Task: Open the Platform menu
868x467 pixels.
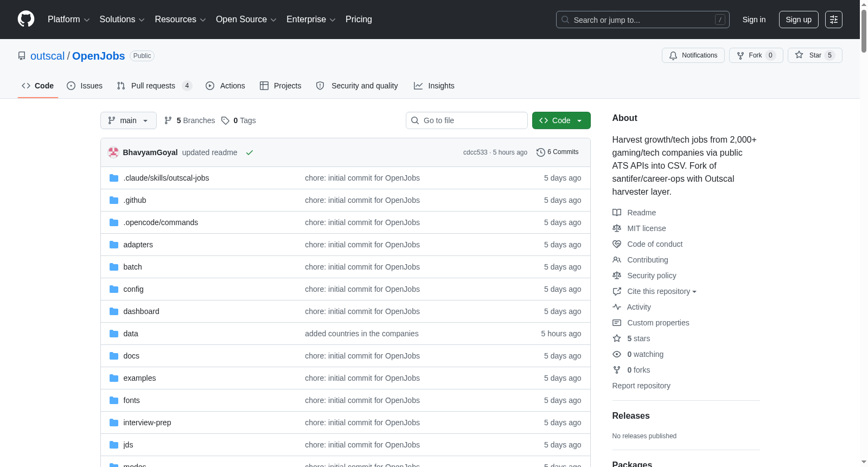Action: pos(68,20)
